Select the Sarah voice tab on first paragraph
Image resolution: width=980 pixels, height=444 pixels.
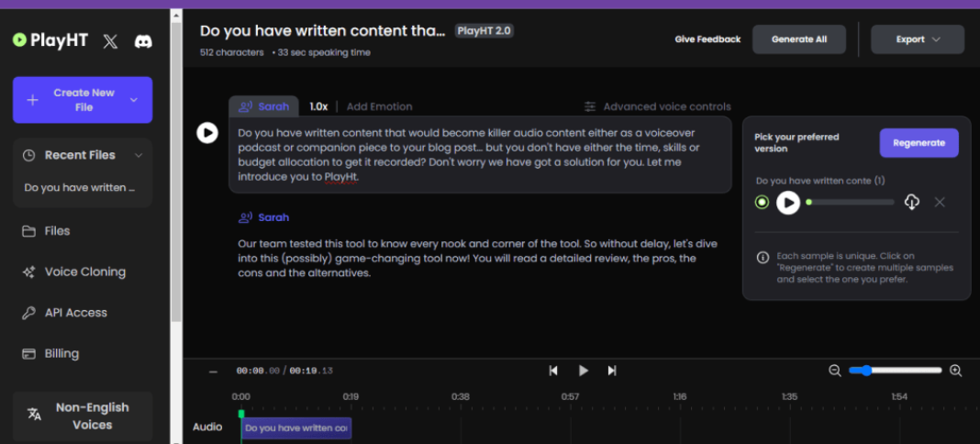pos(263,106)
